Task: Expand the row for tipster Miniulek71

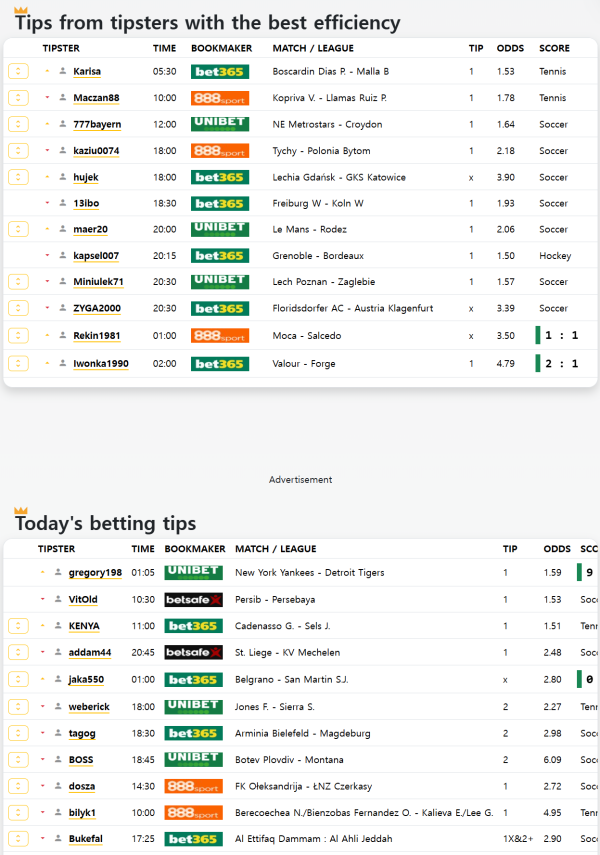Action: 18,282
